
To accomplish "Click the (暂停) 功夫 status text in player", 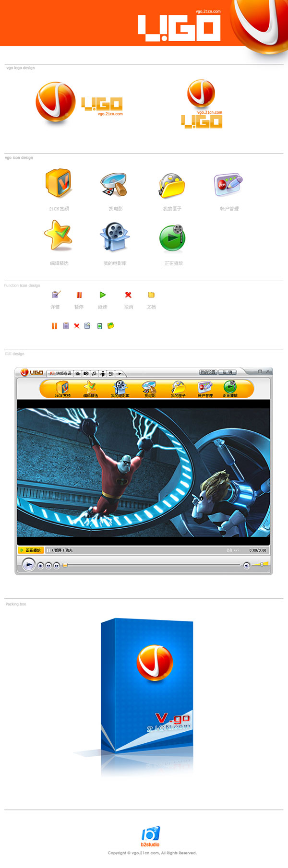I will point(62,550).
